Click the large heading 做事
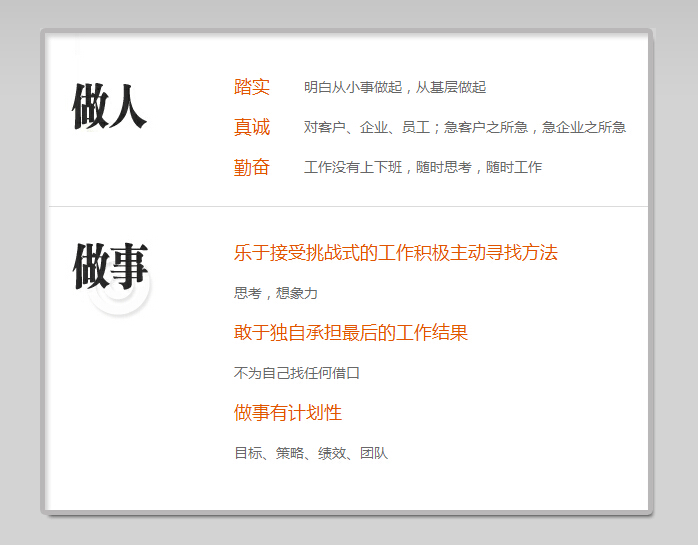 pyautogui.click(x=110, y=265)
